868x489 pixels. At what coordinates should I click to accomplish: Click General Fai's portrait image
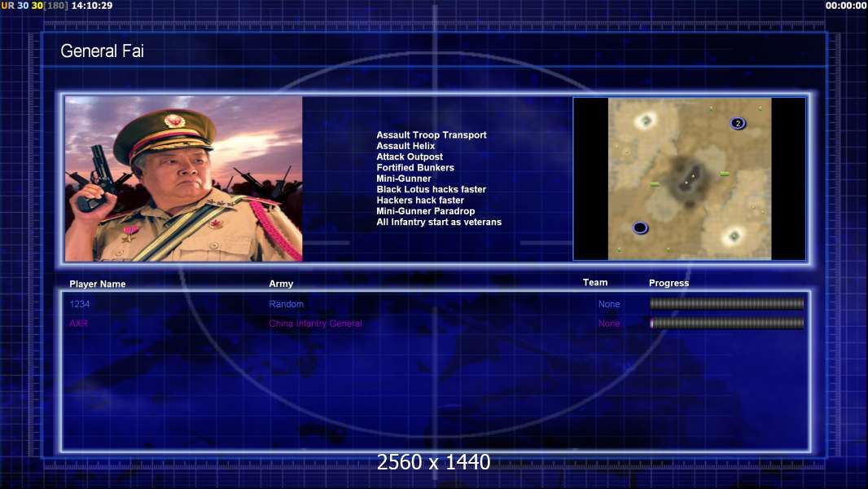pyautogui.click(x=184, y=178)
